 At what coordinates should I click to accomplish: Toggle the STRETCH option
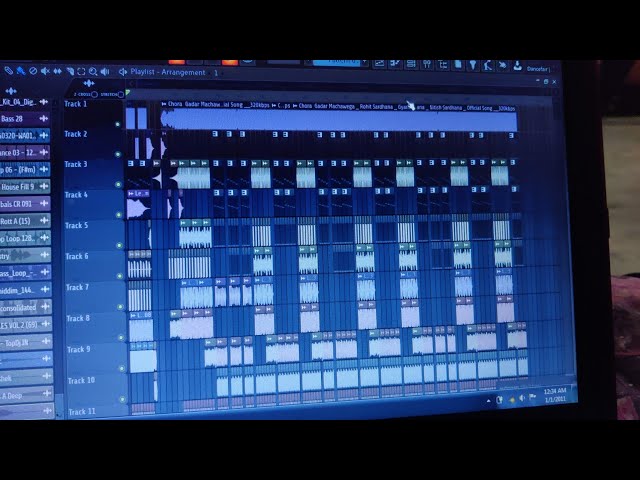120,95
